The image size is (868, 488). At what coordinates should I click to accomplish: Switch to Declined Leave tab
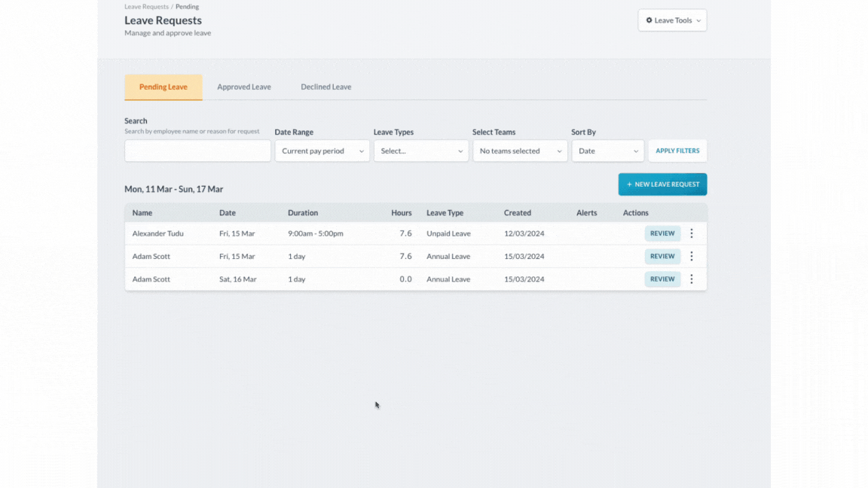325,87
